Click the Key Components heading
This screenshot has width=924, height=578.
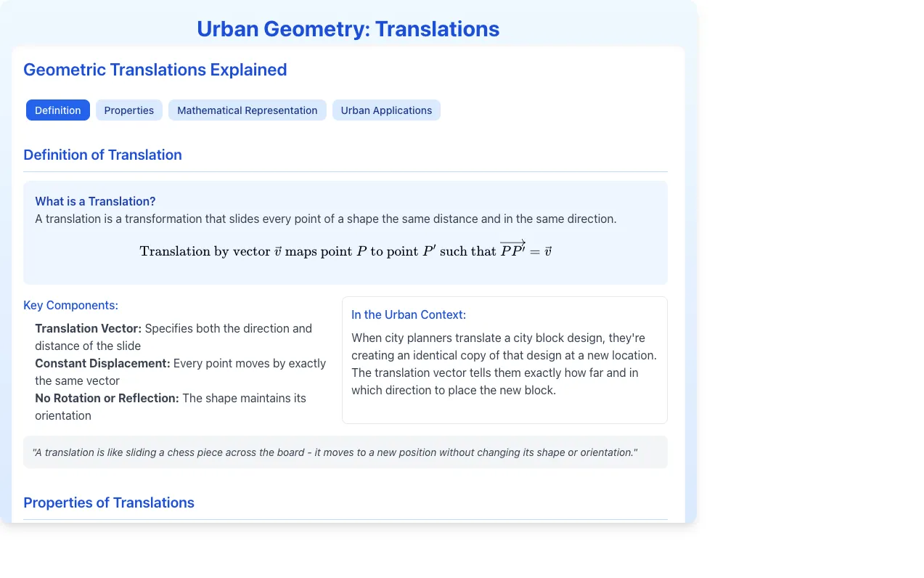(x=70, y=305)
